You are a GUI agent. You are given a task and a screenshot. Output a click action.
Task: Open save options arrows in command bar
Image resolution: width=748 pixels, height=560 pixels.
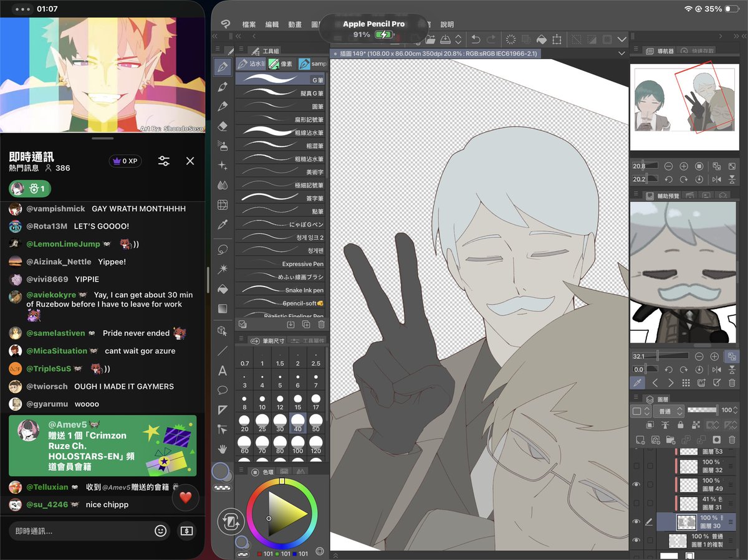point(459,39)
